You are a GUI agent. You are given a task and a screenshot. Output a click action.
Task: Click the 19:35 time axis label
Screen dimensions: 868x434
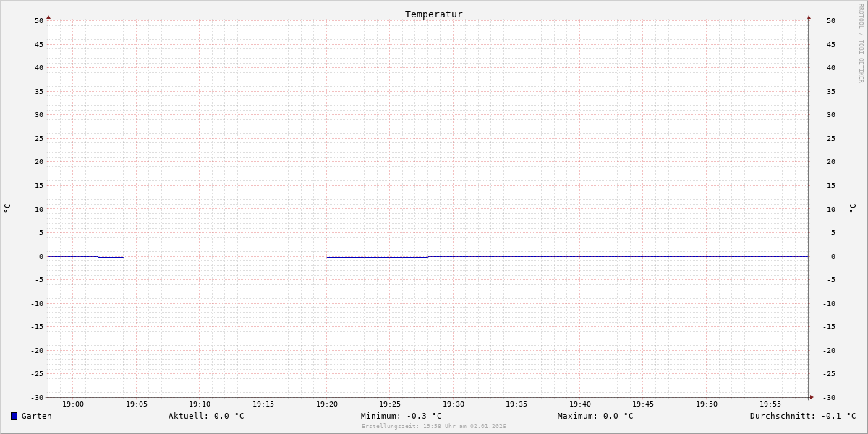(516, 404)
